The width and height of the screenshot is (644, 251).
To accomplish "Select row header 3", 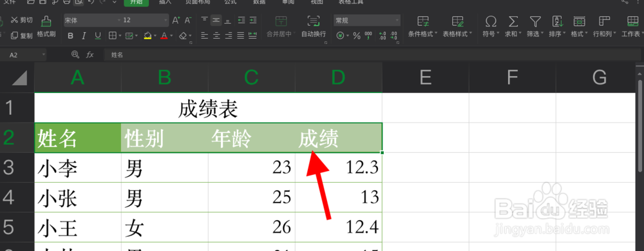I will (x=17, y=168).
